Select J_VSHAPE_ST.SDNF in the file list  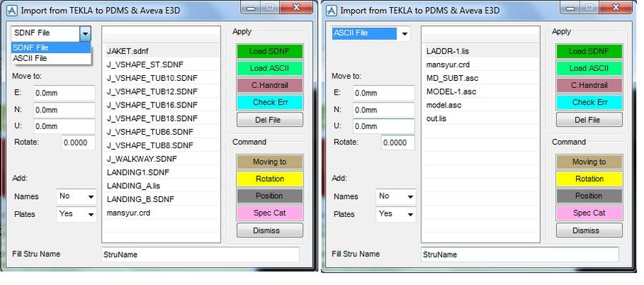pyautogui.click(x=162, y=64)
